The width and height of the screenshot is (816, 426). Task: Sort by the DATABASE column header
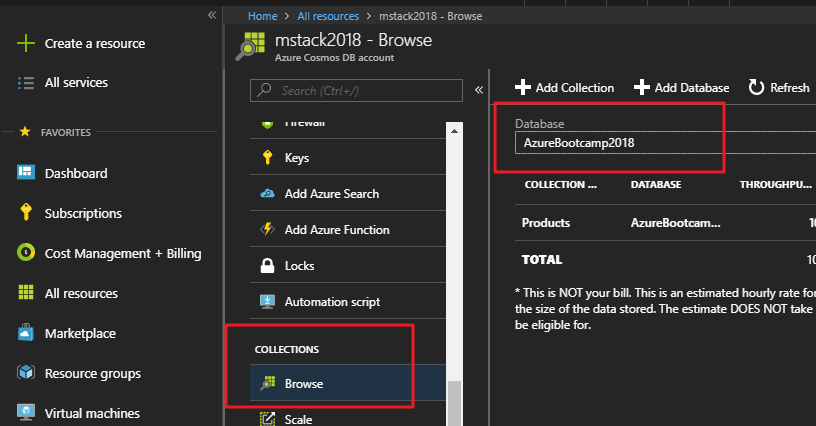[x=656, y=185]
